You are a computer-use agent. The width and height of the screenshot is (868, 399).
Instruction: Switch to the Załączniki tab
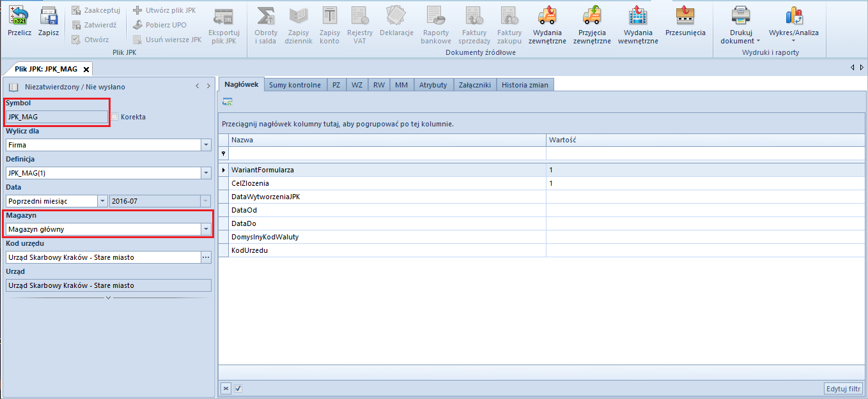[475, 84]
